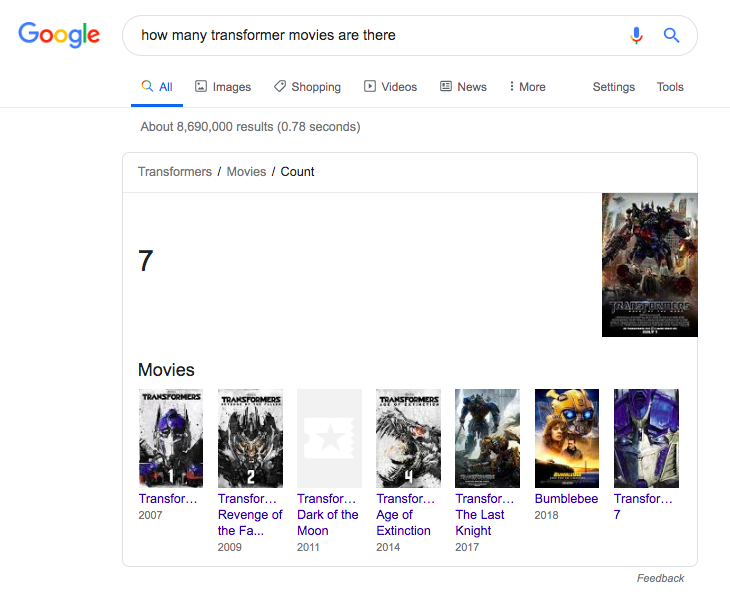The height and width of the screenshot is (595, 730).
Task: Select the All results tab
Action: point(157,87)
